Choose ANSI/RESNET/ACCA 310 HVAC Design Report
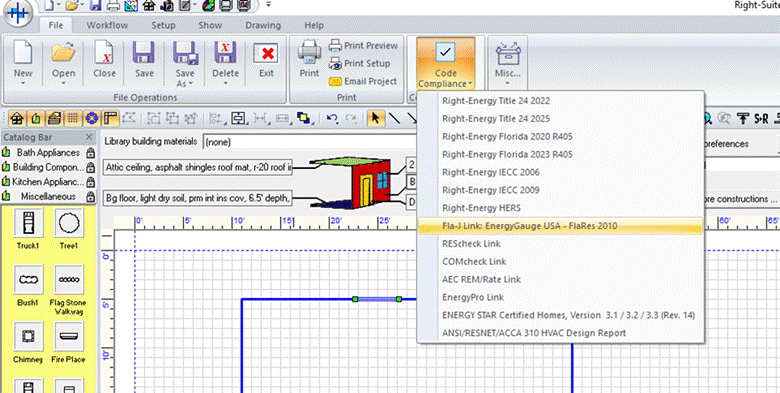The width and height of the screenshot is (780, 393). 560,333
